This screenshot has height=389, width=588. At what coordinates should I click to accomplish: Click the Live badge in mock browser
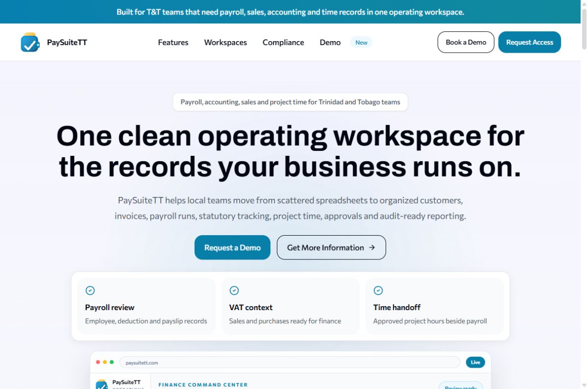coord(475,362)
